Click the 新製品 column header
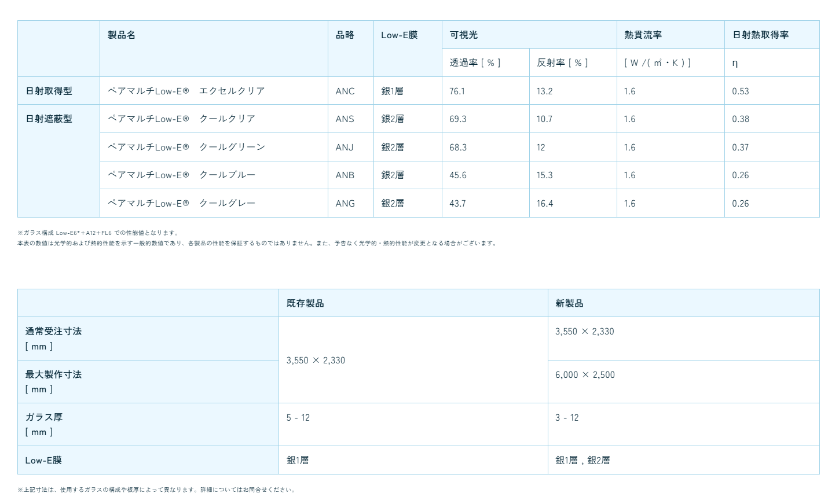 click(x=569, y=304)
